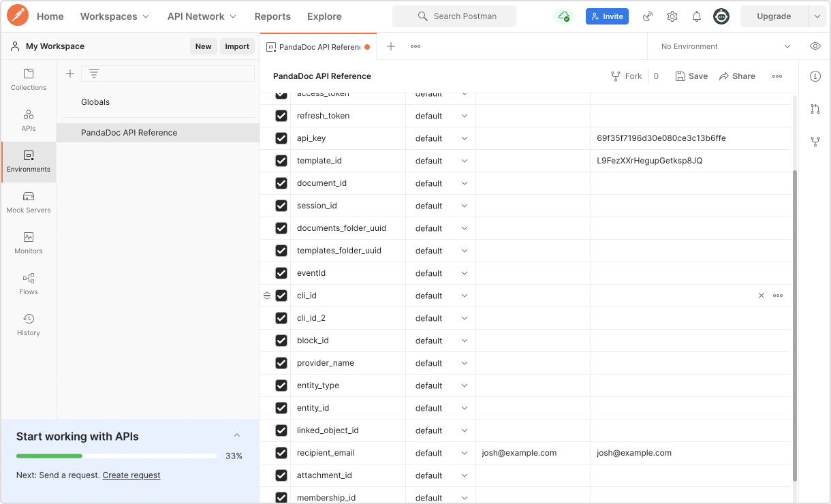Delete the cli_id row with X icon

[762, 296]
